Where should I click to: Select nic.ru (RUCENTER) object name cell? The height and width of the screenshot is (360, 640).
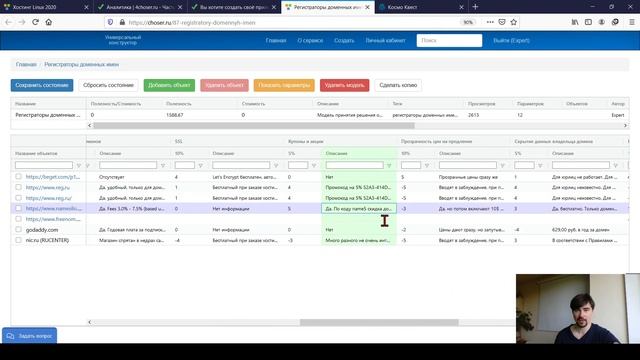pos(48,240)
